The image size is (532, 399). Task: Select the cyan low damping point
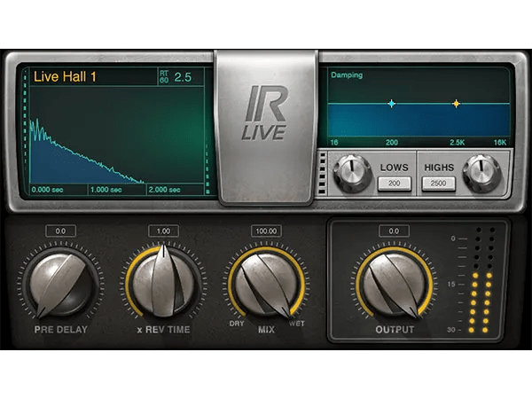(x=392, y=104)
